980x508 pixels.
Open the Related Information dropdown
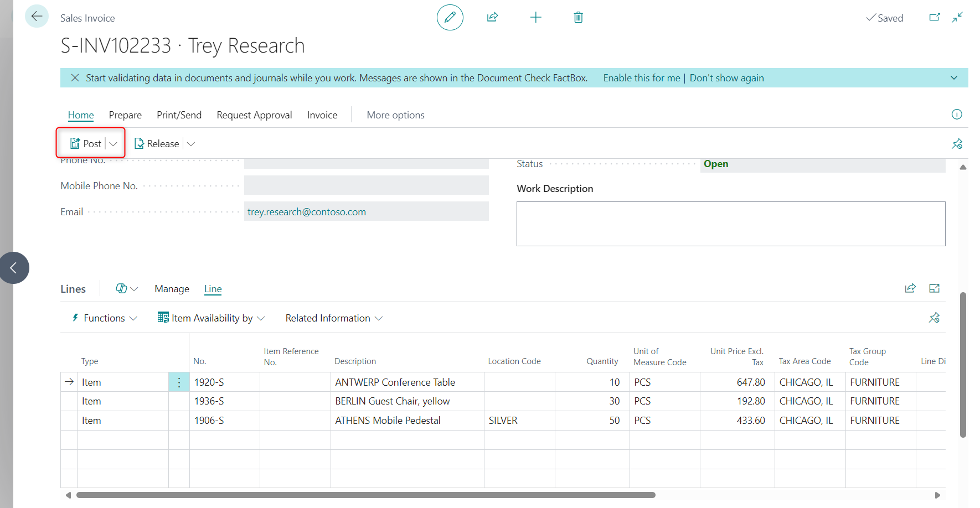334,318
